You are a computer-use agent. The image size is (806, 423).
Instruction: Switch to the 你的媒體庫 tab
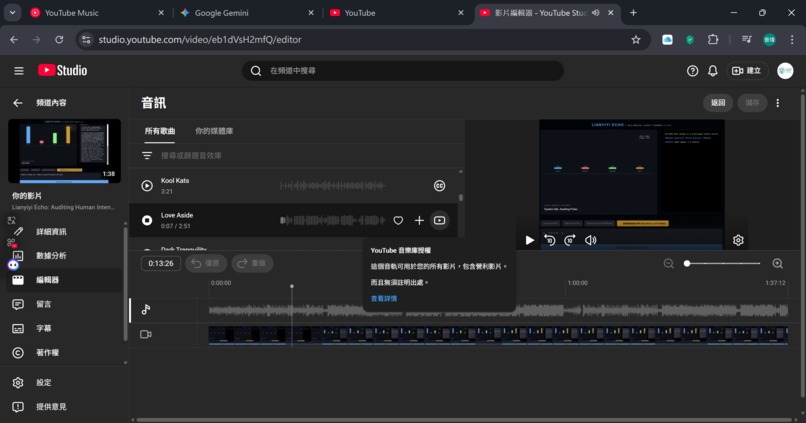point(214,131)
